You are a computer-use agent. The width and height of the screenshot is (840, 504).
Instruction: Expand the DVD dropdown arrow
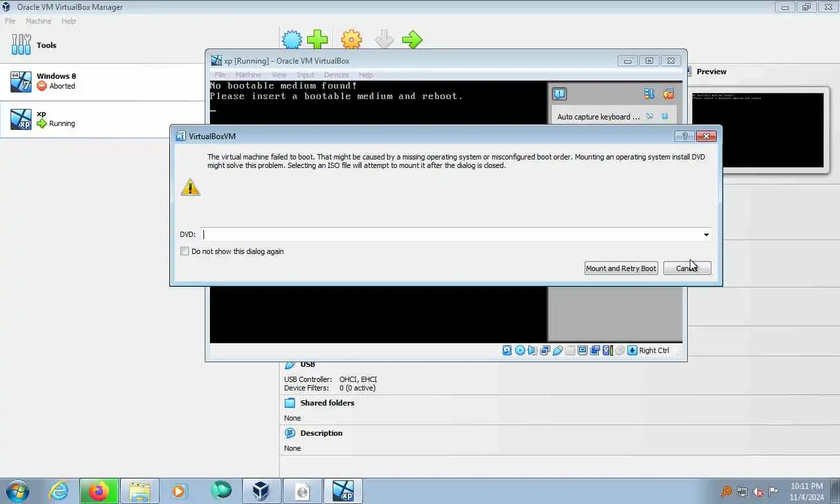pos(706,235)
